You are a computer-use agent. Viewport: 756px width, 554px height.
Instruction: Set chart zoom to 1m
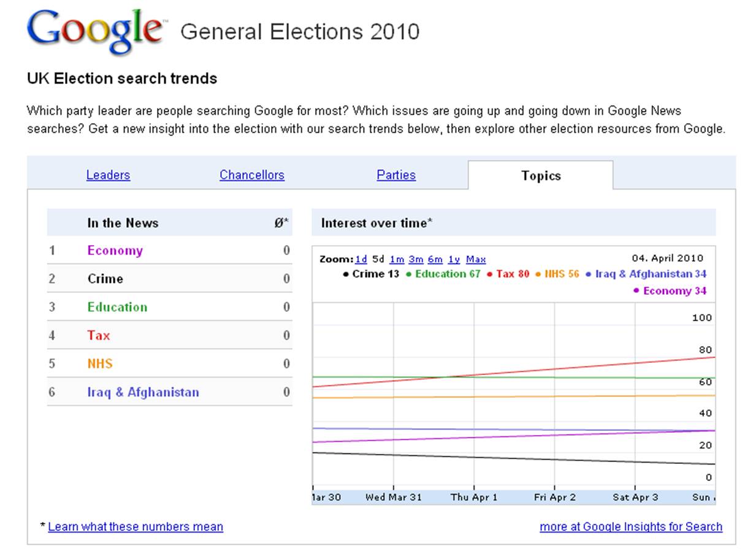[x=397, y=259]
